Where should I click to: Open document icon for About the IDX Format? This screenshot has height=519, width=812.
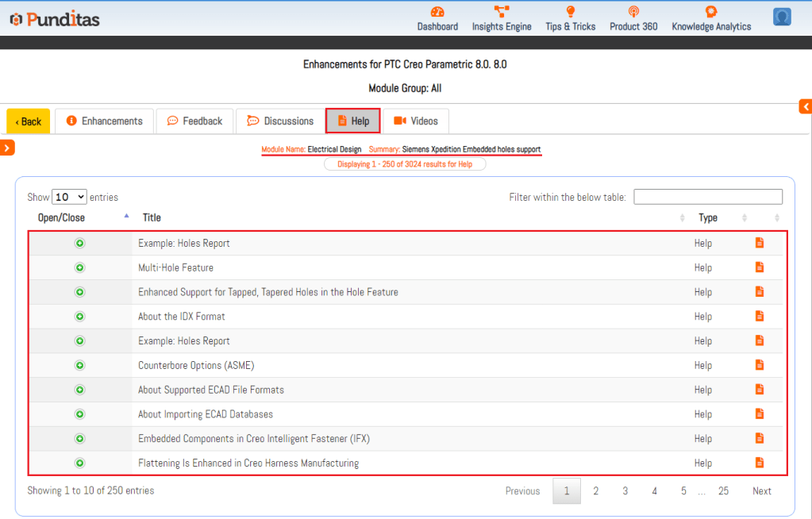coord(760,316)
